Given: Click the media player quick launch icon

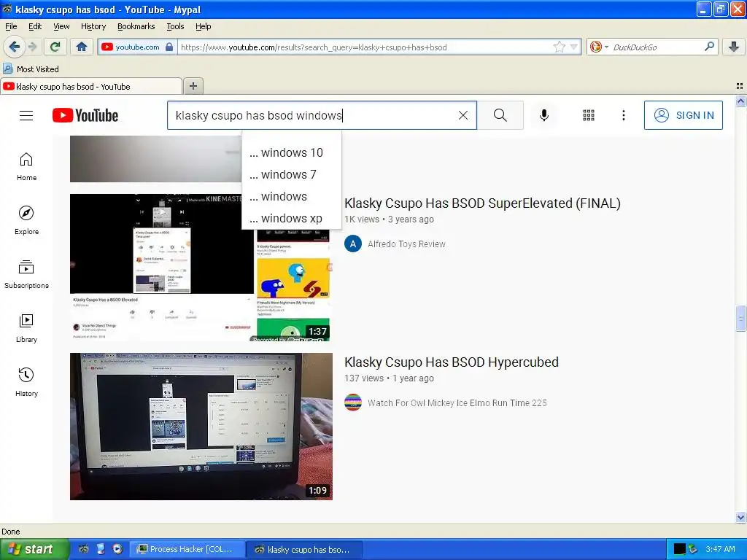Looking at the screenshot, I should (117, 549).
